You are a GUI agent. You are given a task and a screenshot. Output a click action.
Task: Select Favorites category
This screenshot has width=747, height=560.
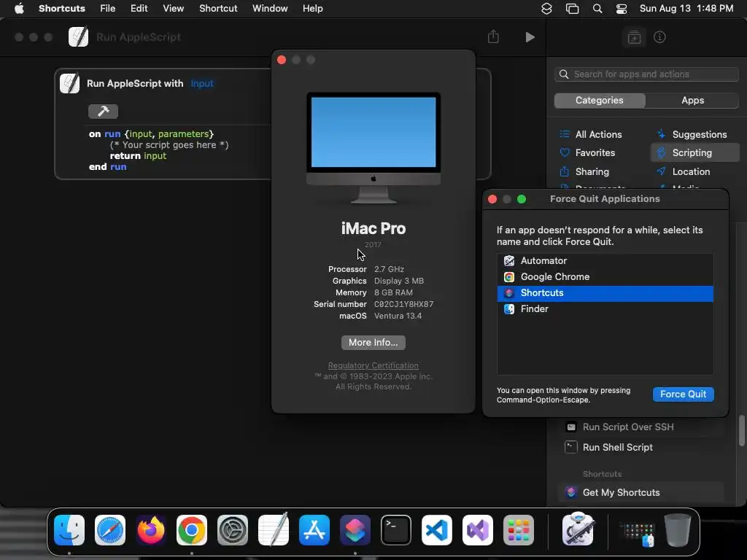[588, 153]
